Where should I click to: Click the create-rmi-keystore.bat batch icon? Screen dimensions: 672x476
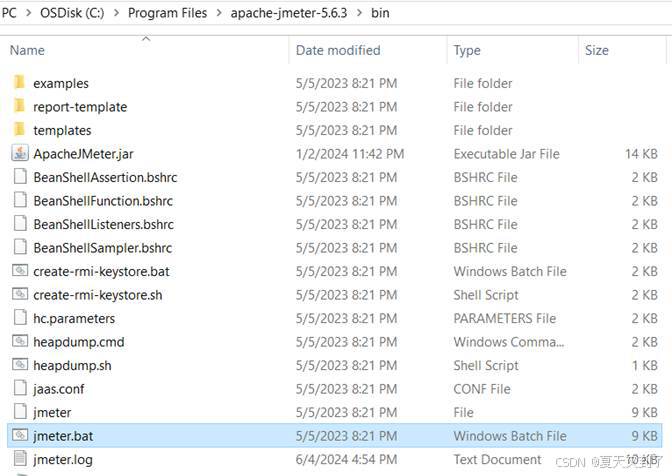20,270
